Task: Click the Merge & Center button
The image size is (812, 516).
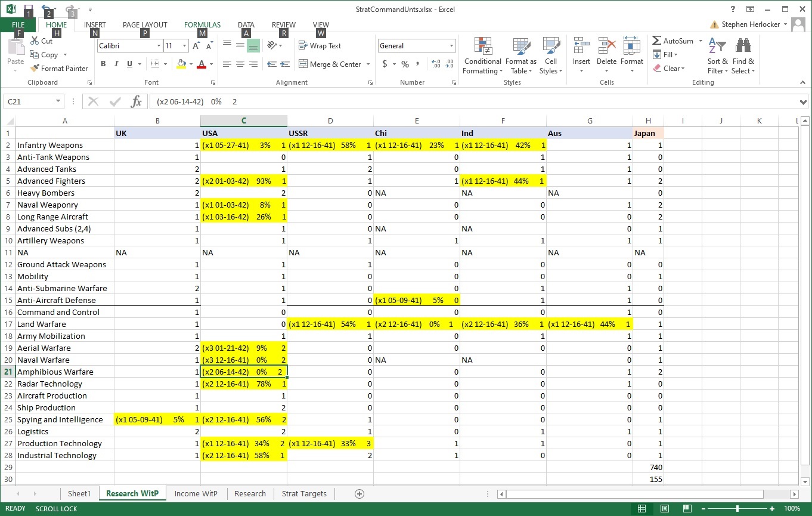Action: point(330,64)
